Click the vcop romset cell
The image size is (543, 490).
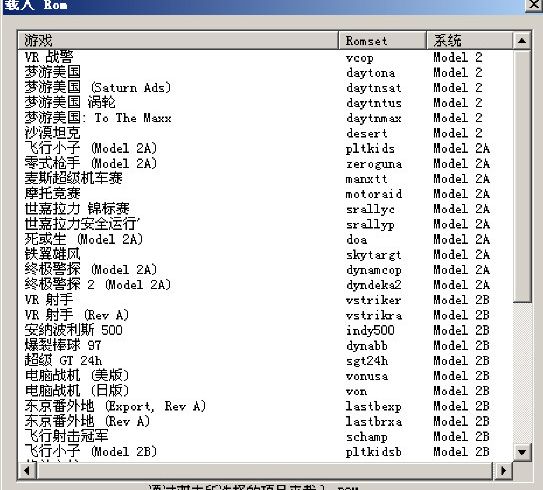pos(359,58)
